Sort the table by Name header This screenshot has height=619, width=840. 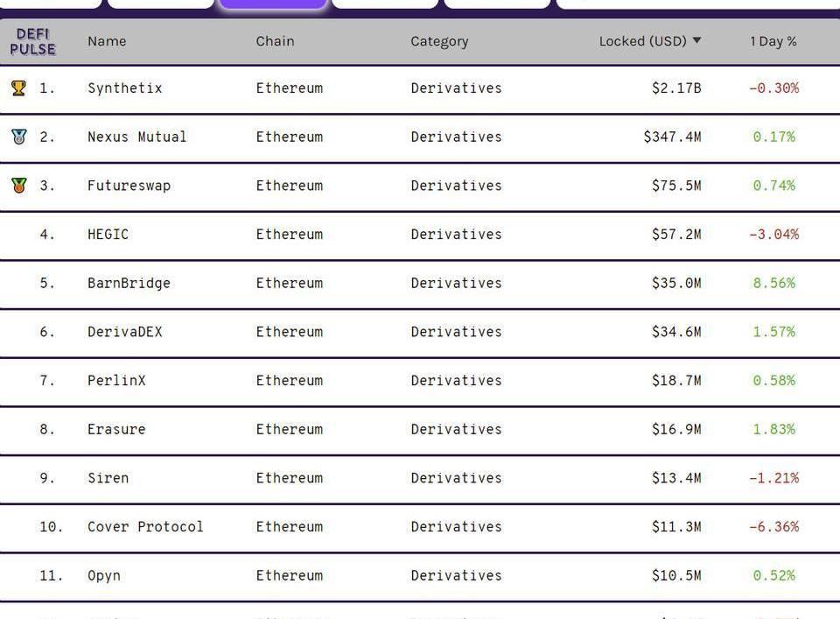(107, 41)
